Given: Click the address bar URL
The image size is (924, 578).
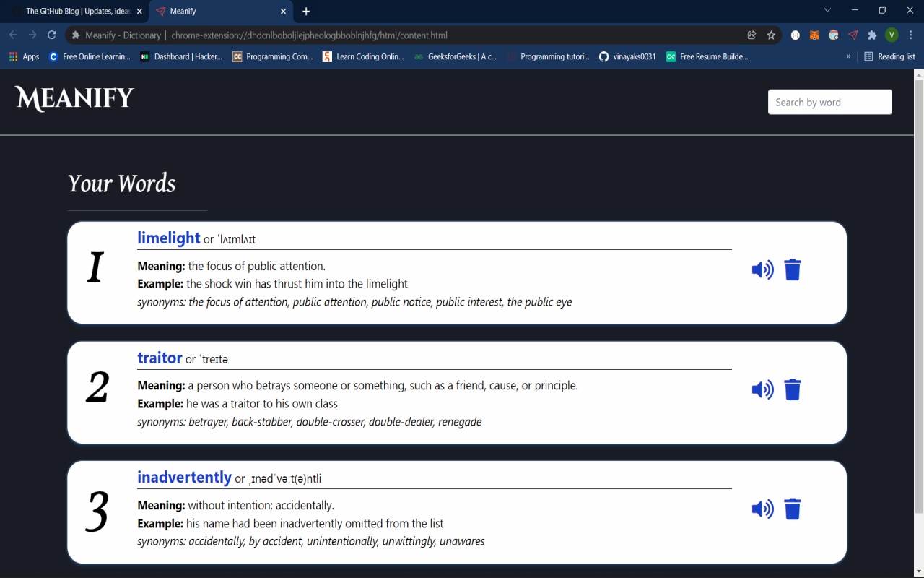Looking at the screenshot, I should coord(309,35).
